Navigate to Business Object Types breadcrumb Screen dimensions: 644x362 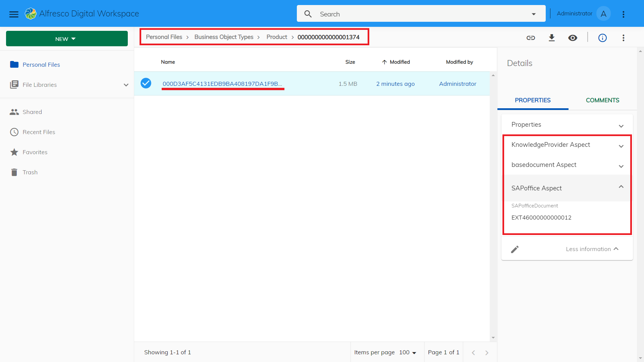[x=224, y=37]
